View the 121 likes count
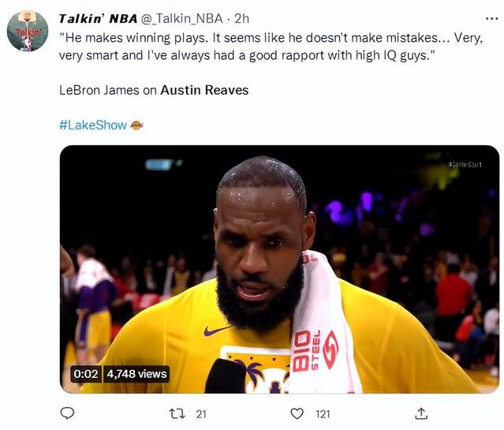Image resolution: width=504 pixels, height=430 pixels. pyautogui.click(x=323, y=413)
